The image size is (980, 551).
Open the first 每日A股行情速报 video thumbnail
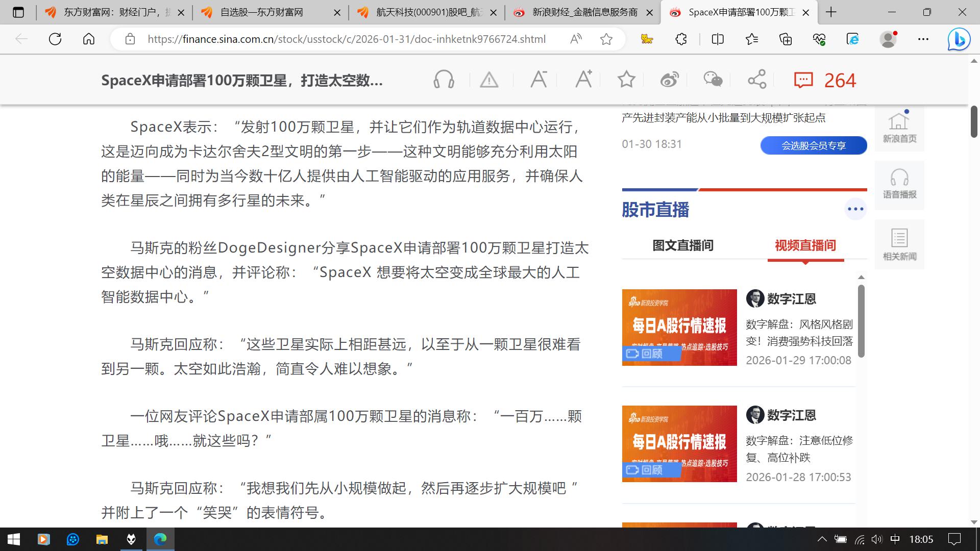pyautogui.click(x=679, y=327)
